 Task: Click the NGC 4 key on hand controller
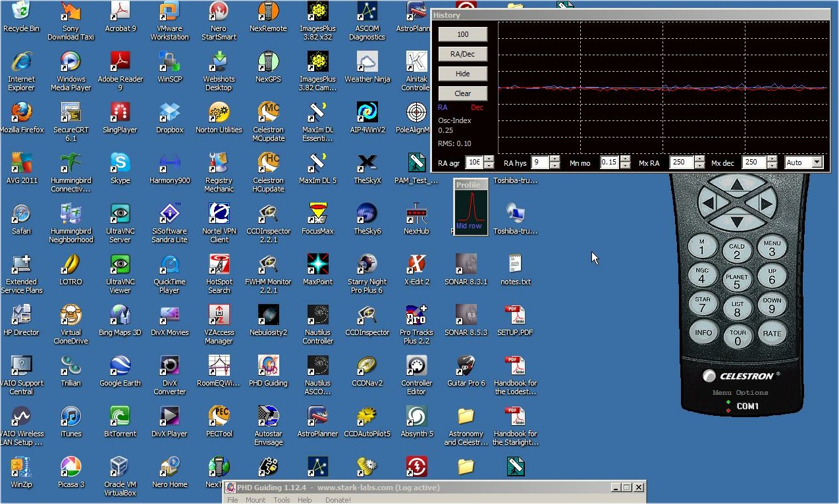[x=702, y=275]
